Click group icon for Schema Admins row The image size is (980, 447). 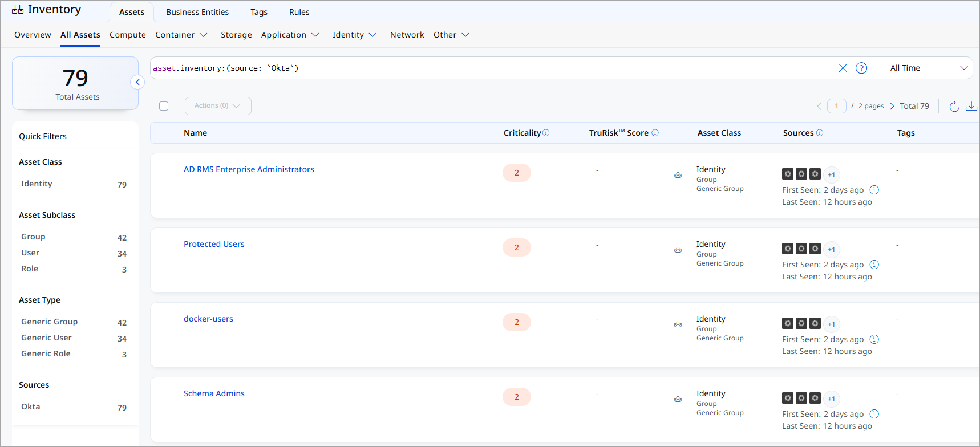coord(678,399)
